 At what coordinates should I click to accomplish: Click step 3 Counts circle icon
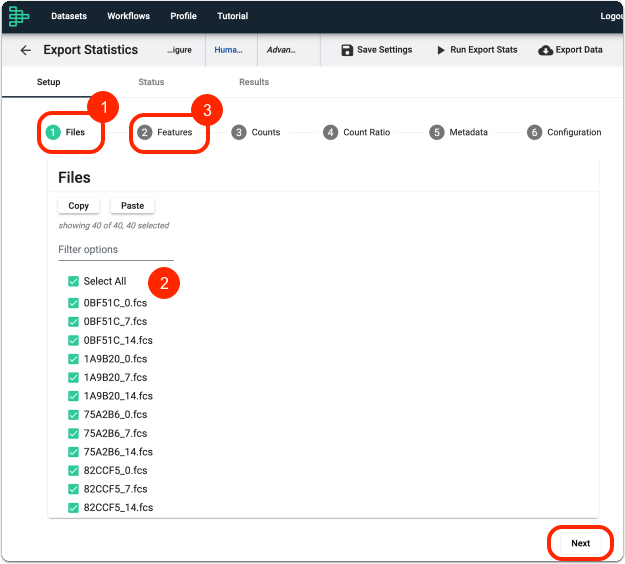point(239,132)
